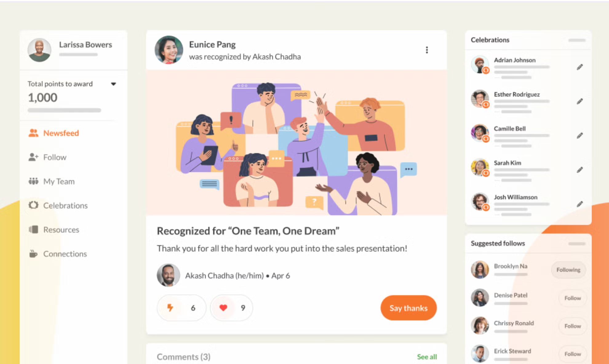
Task: Click the heart reaction showing 9
Action: [x=231, y=308]
